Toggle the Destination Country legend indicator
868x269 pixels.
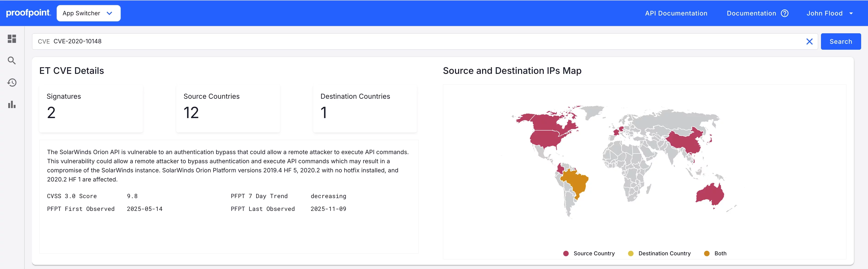click(x=631, y=253)
